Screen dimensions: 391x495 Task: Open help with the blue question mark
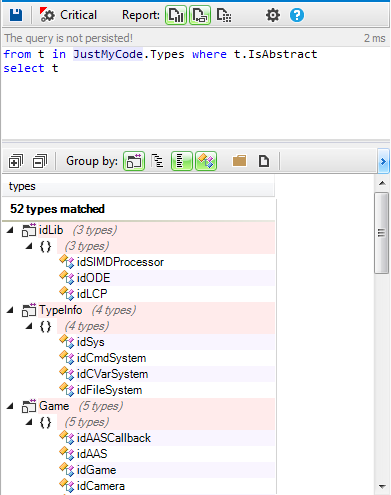[297, 15]
